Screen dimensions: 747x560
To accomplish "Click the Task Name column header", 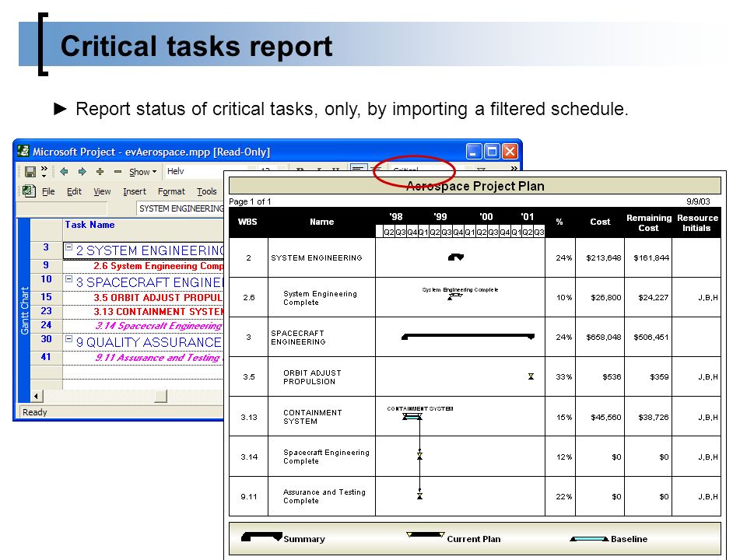I will click(89, 225).
